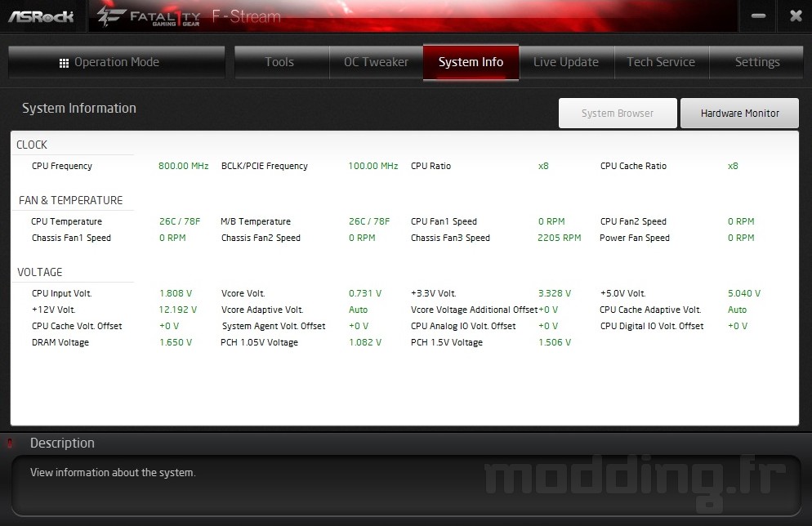Click the Chassis Fan1 Speed label
The image size is (812, 526).
(71, 238)
